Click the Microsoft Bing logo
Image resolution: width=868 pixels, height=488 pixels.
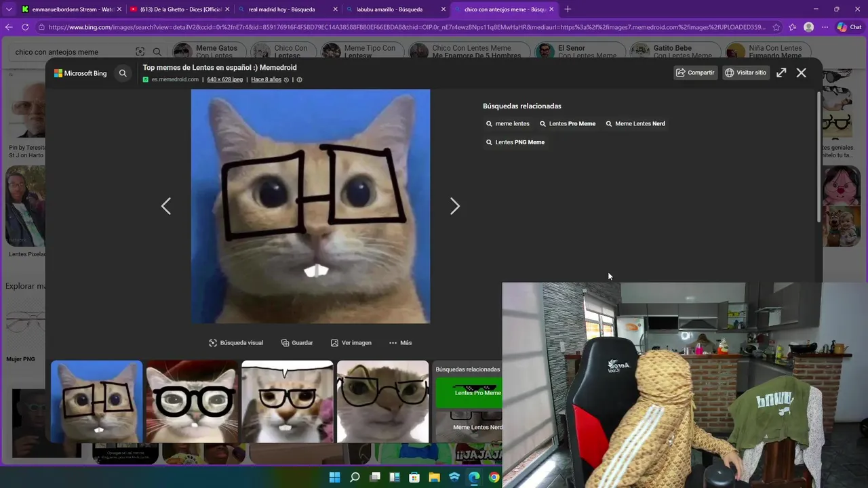pyautogui.click(x=80, y=73)
